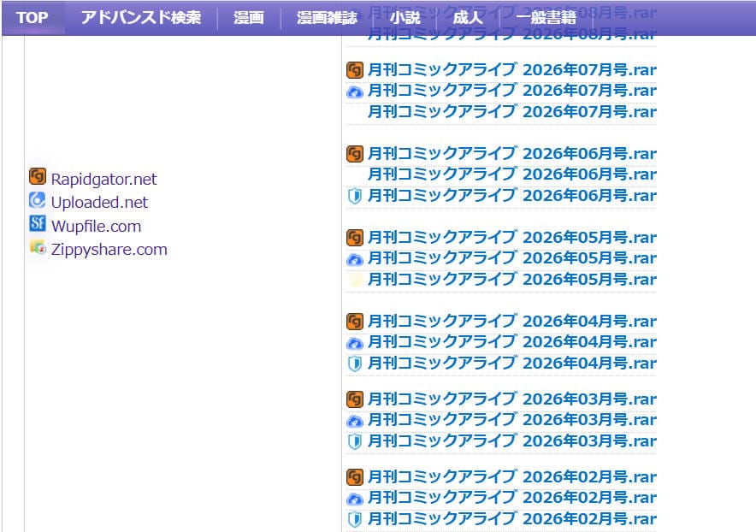Select the 漫画 navigation item
756x532 pixels.
[x=249, y=18]
